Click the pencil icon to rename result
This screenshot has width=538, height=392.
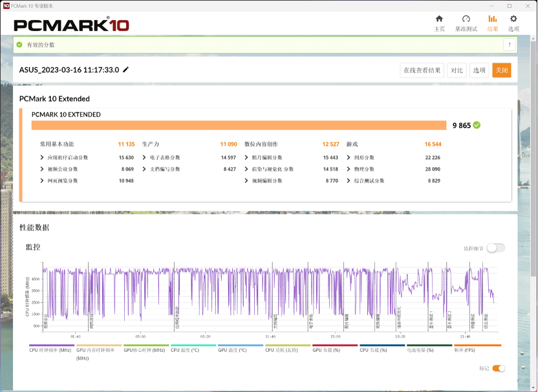[x=126, y=70]
